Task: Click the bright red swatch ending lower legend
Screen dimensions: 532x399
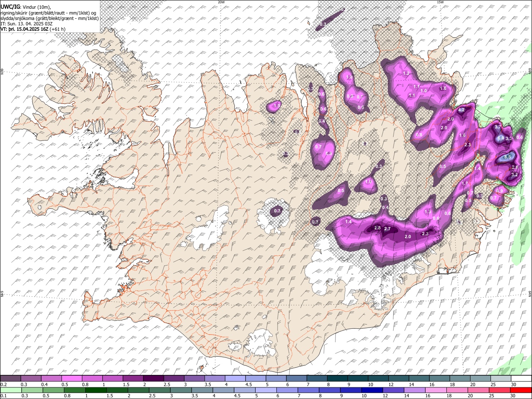Action: pyautogui.click(x=521, y=390)
